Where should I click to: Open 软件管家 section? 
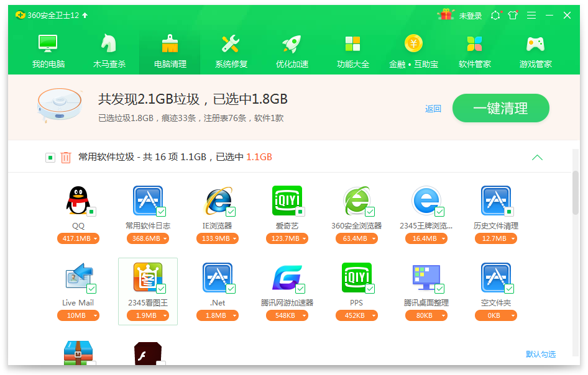pos(475,52)
